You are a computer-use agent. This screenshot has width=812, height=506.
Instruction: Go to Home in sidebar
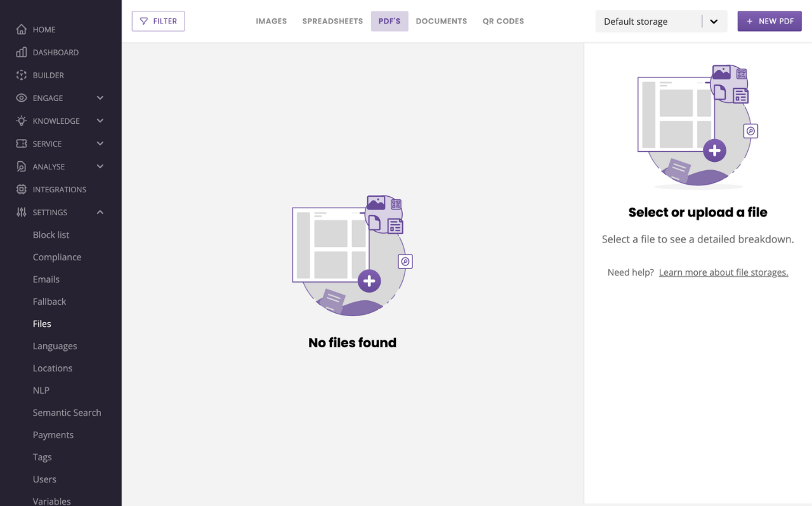tap(44, 29)
